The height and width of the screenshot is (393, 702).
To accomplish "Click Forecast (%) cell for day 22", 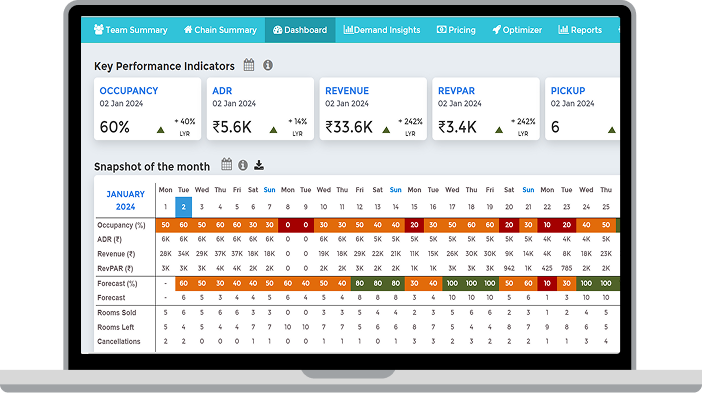I will point(547,283).
